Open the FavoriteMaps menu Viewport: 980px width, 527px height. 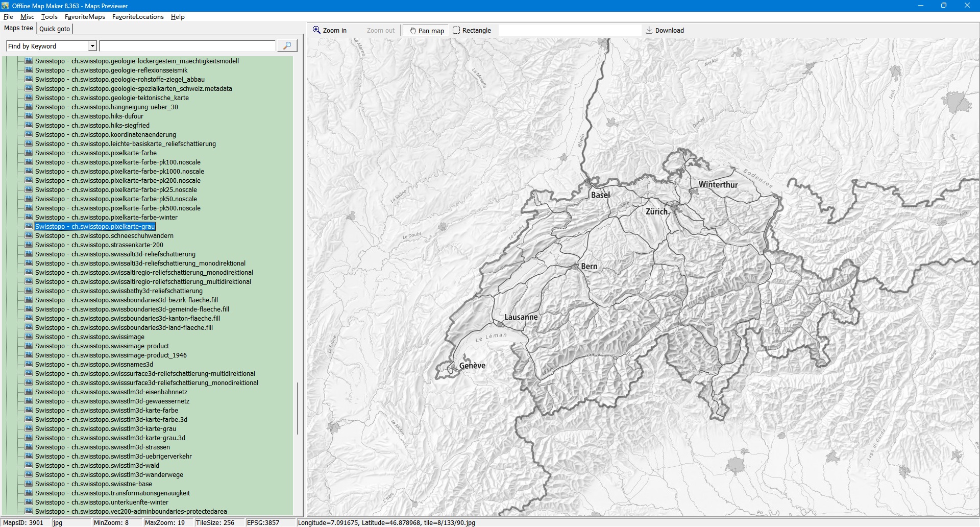pyautogui.click(x=85, y=17)
